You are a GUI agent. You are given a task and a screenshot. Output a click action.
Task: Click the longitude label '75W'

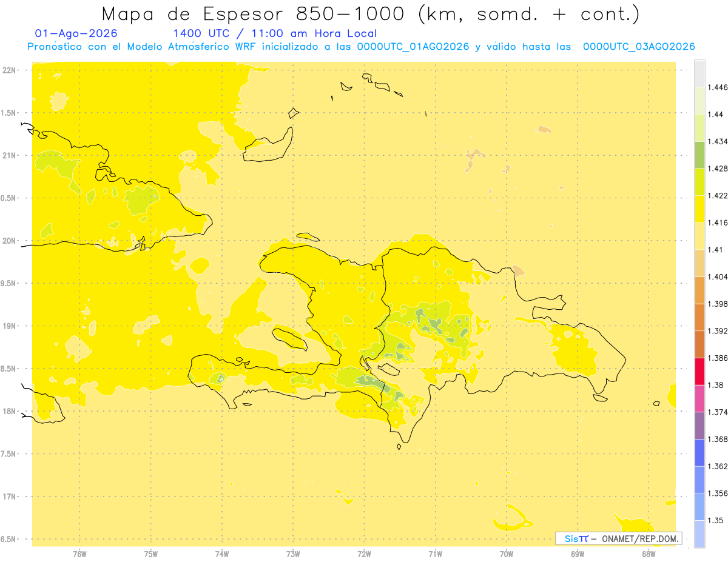151,554
